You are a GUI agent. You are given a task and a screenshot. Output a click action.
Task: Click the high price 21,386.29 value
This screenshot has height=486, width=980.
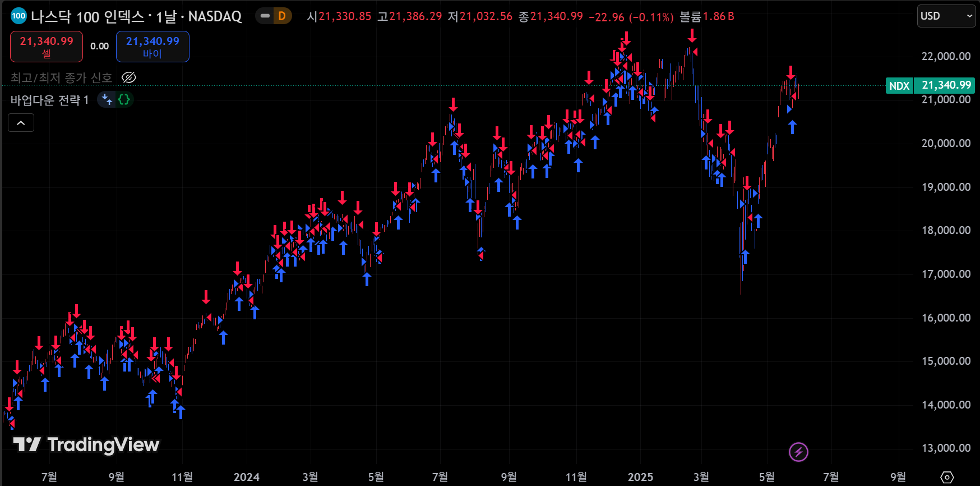(x=415, y=17)
